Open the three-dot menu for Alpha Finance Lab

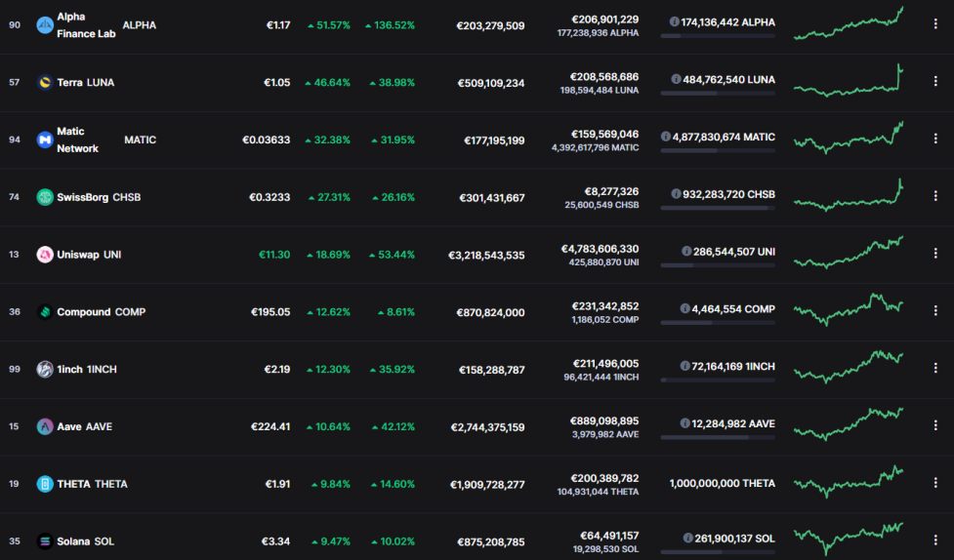[x=935, y=23]
